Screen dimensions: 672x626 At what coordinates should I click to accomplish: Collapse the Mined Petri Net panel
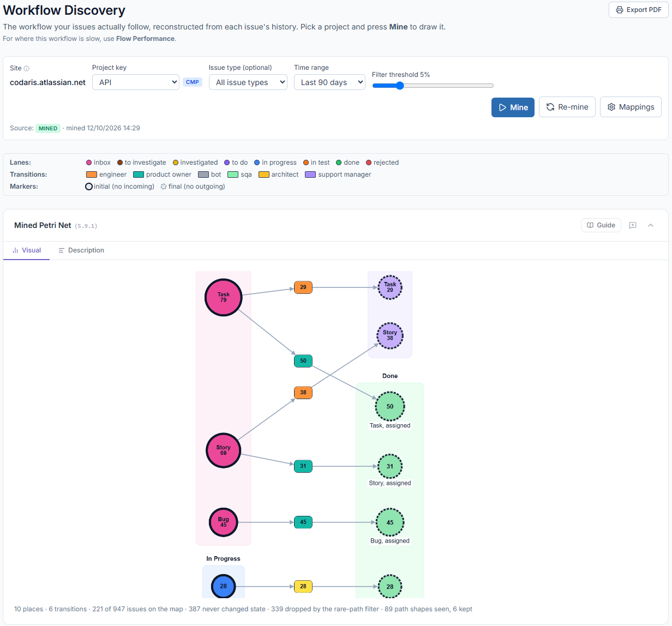coord(651,225)
